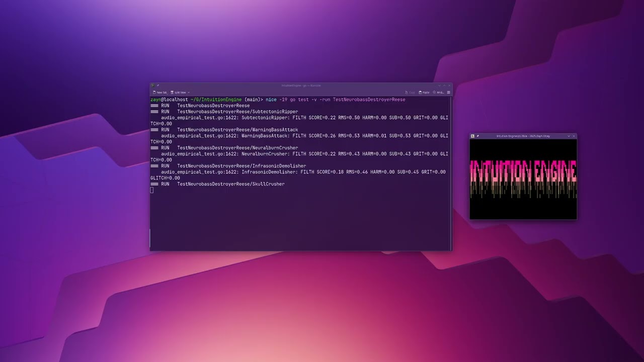Click the Intuition Engine display area

coord(523,179)
